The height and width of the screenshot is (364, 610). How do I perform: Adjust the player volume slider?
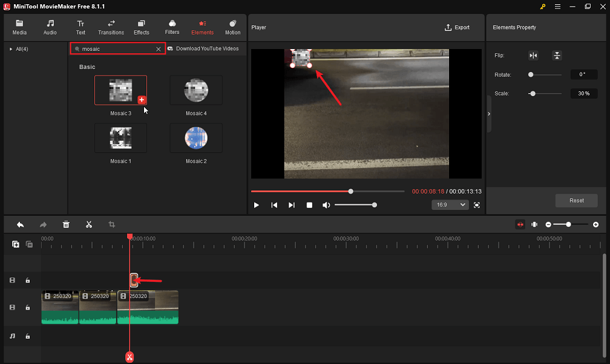click(356, 205)
